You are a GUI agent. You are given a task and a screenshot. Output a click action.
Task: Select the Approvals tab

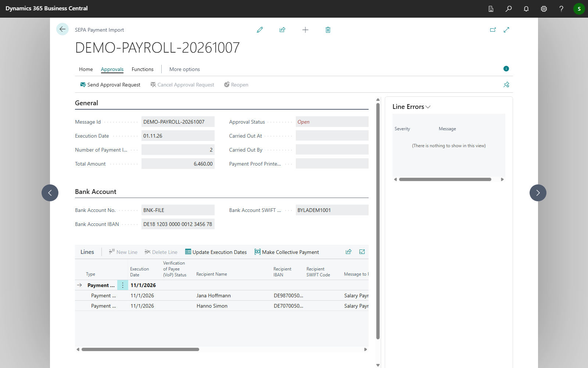point(112,69)
